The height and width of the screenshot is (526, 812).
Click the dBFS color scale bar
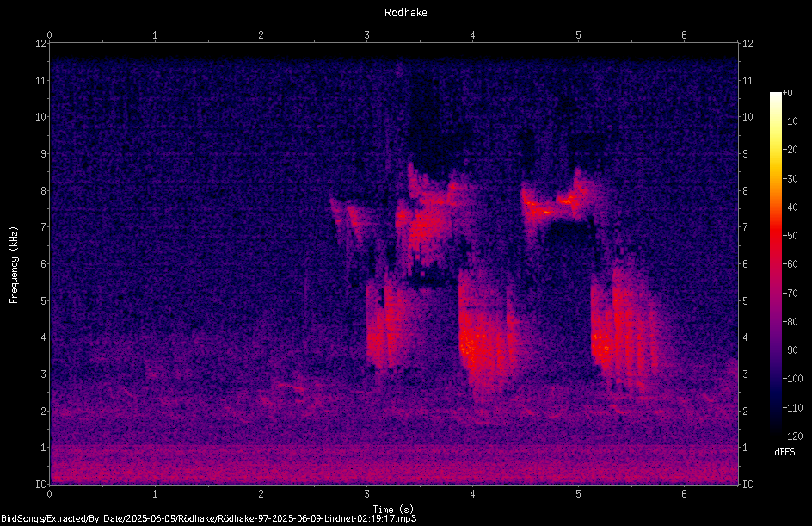[x=775, y=264]
